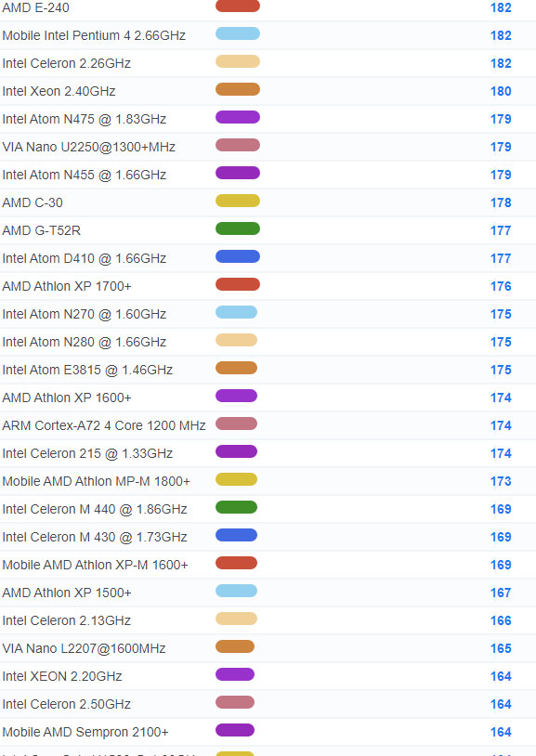The width and height of the screenshot is (536, 756).
Task: Click the red bar for AMD E-240
Action: click(x=238, y=6)
